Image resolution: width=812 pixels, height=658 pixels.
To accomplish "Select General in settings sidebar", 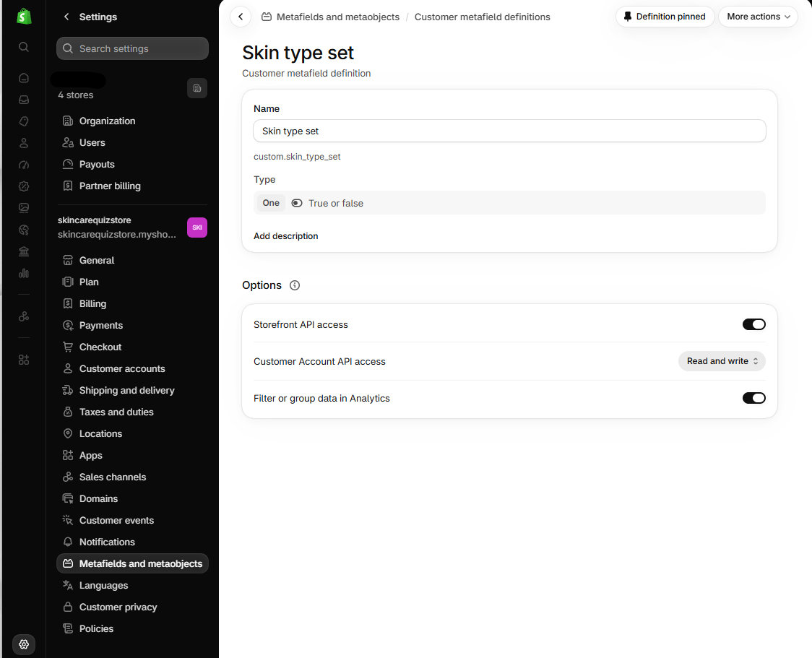I will [x=132, y=261].
